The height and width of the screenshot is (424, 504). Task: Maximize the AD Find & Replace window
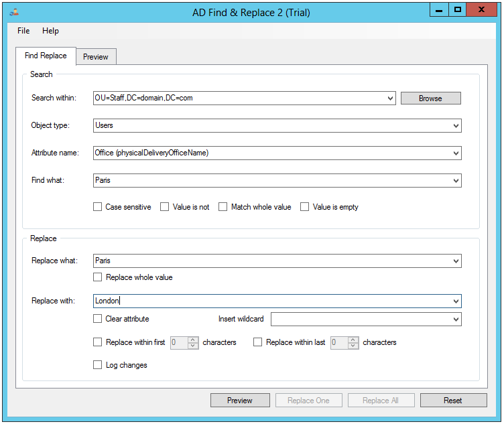[457, 10]
